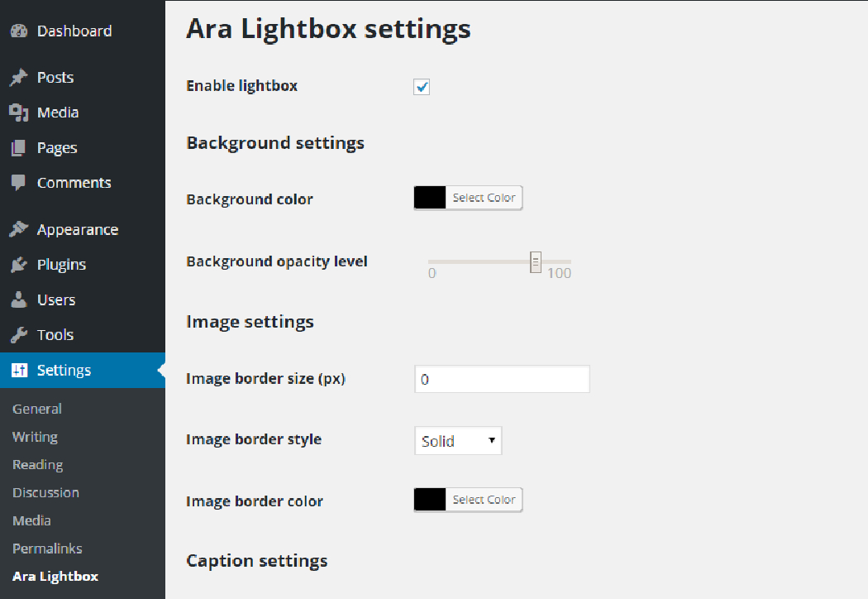Screen dimensions: 868x599
Task: Click the Image border size (px) label
Action: [265, 379]
